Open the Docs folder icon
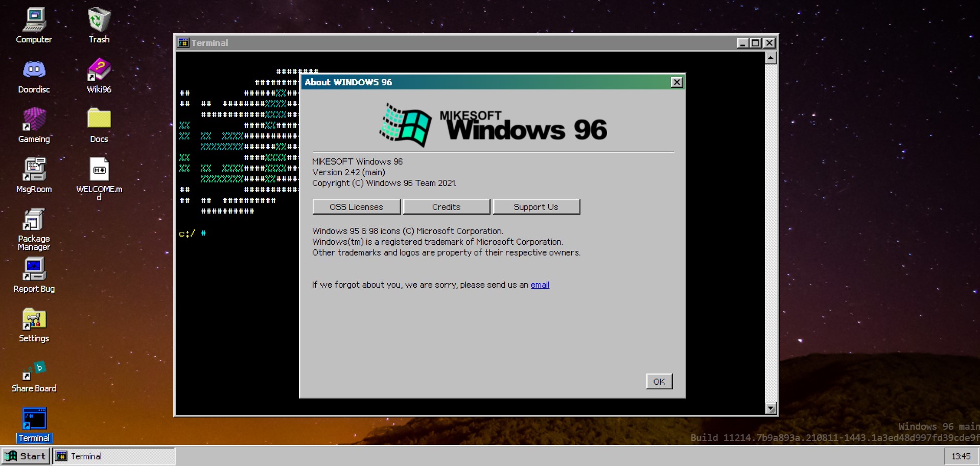 (99, 125)
